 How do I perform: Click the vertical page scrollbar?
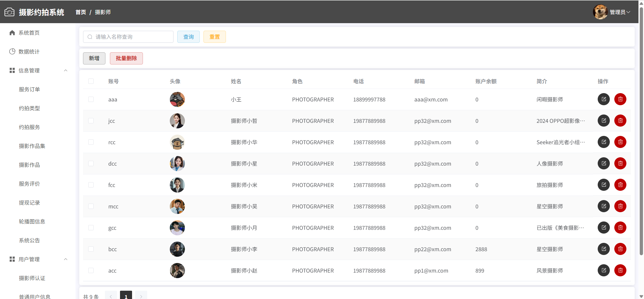point(641,126)
